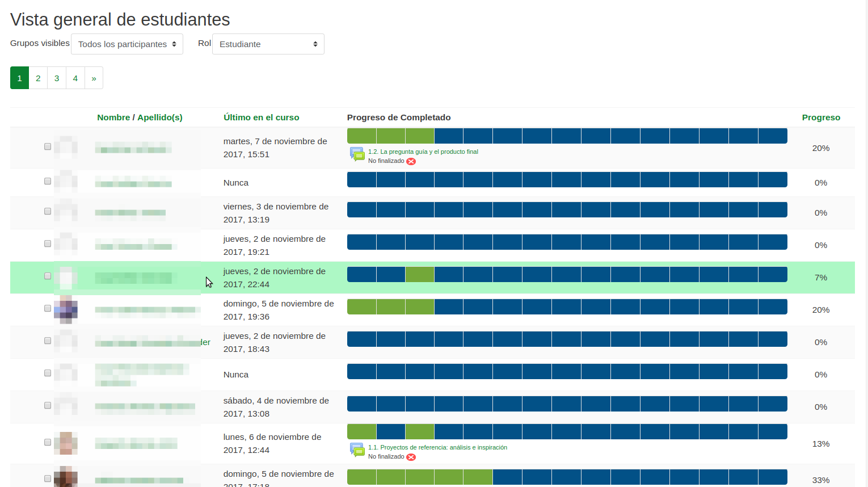The height and width of the screenshot is (487, 868).
Task: Open avatar of student last seen domingo 19:36
Action: [x=66, y=309]
